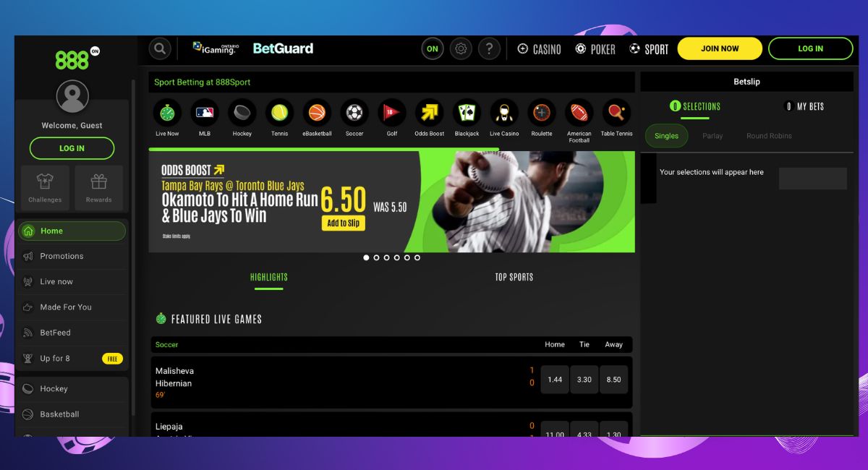Viewport: 868px width, 470px height.
Task: Open the My Bets tab
Action: 804,106
